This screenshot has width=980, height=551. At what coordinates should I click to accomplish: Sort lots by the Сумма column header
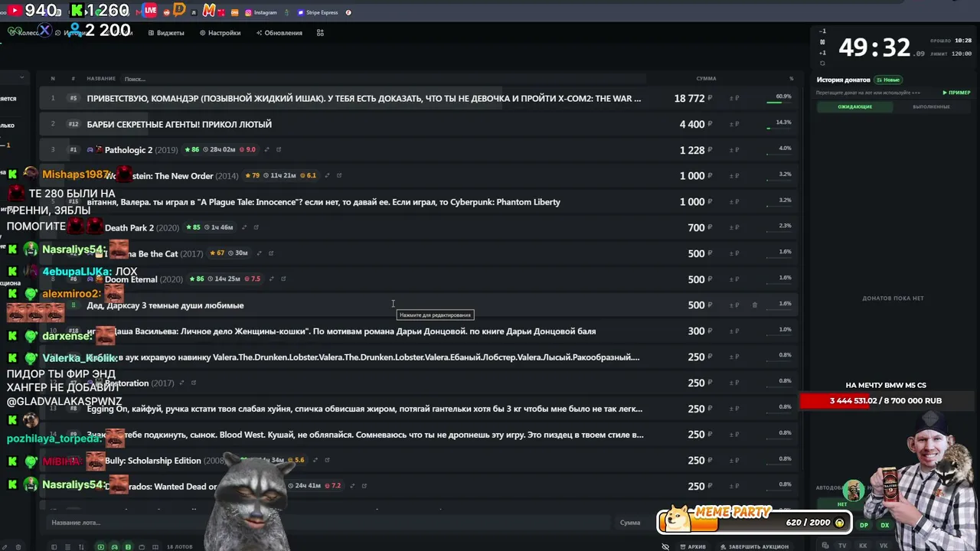pos(706,79)
